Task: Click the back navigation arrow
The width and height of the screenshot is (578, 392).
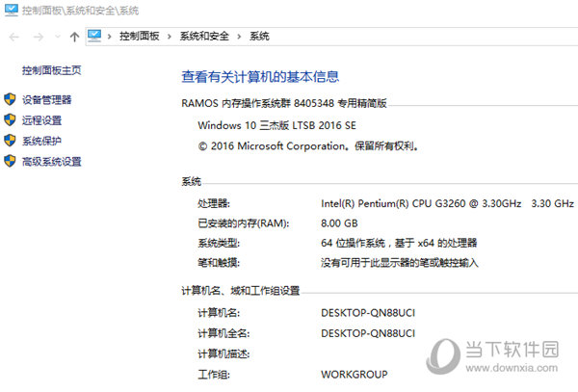Action: [x=14, y=37]
